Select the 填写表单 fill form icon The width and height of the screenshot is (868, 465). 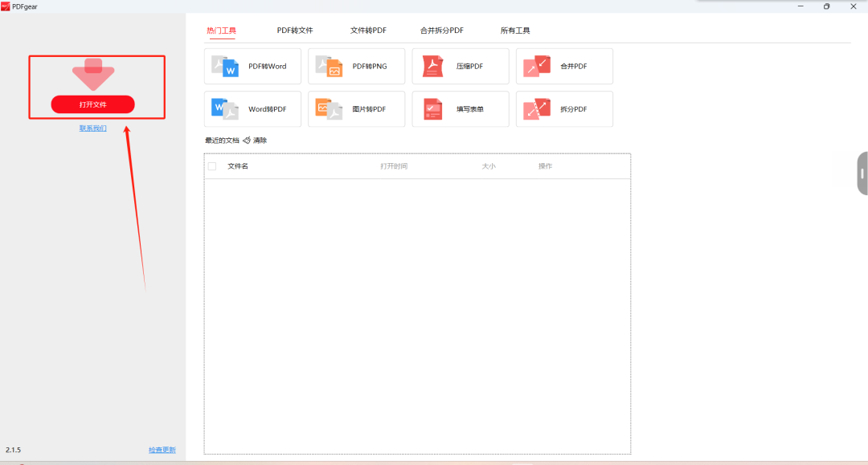(433, 108)
